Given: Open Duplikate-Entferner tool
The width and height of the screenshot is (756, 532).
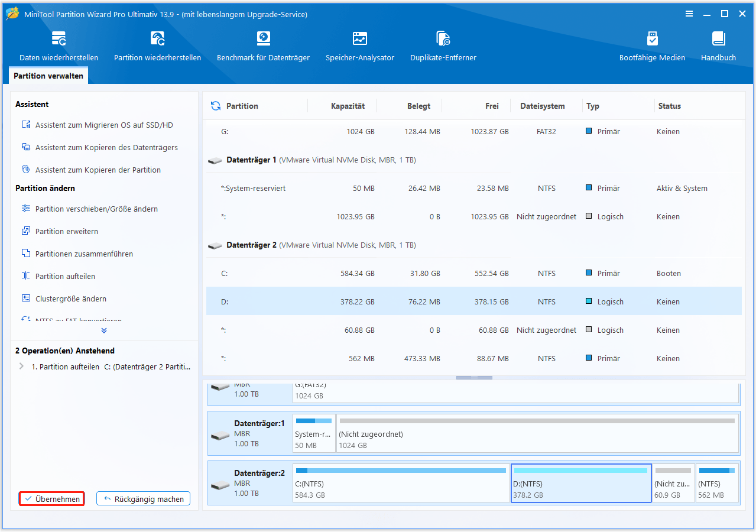Looking at the screenshot, I should pos(443,46).
